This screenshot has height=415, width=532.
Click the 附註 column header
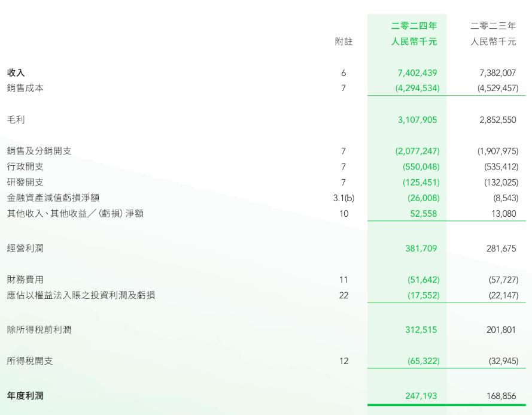click(343, 42)
